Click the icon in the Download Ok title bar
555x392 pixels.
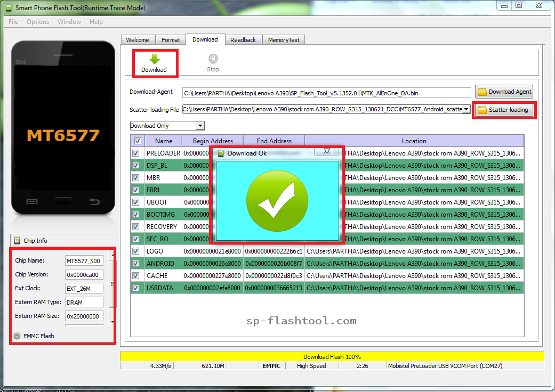(221, 152)
